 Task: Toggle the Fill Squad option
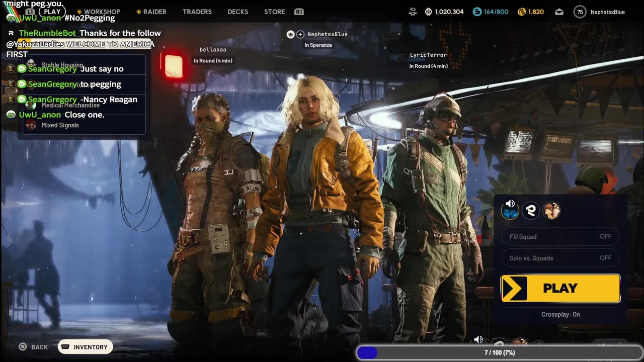[560, 236]
